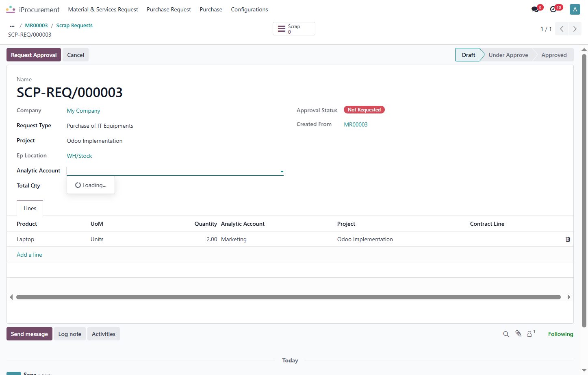Click the horizontal scrollbar of lines table
This screenshot has height=375, width=588.
tap(289, 297)
